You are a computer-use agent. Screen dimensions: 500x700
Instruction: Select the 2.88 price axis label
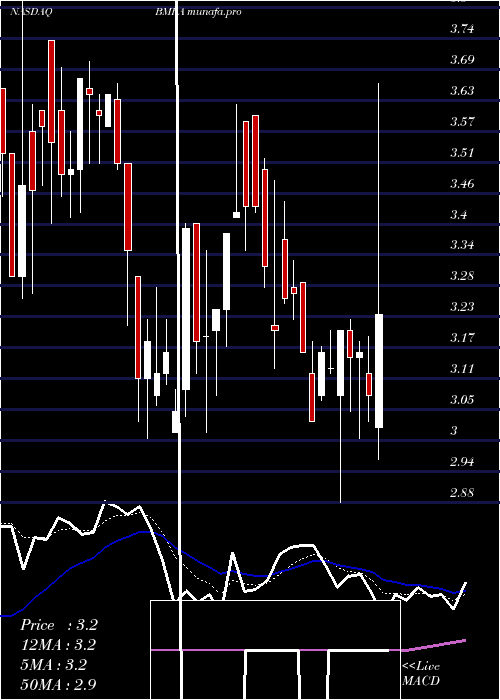462,493
